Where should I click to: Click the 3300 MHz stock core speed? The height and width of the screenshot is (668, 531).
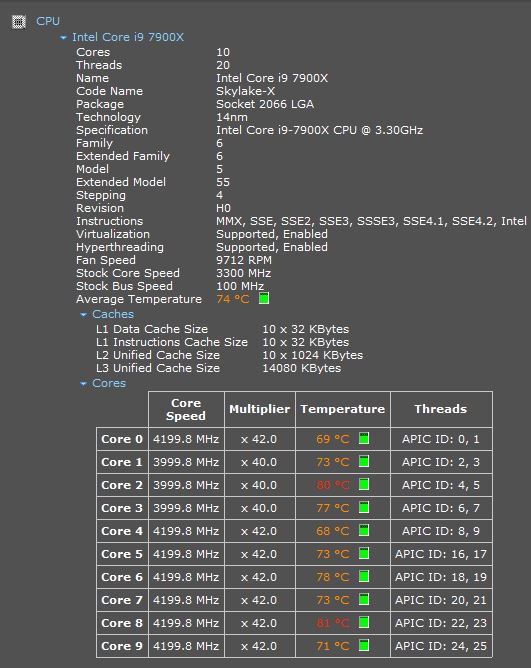[x=244, y=273]
